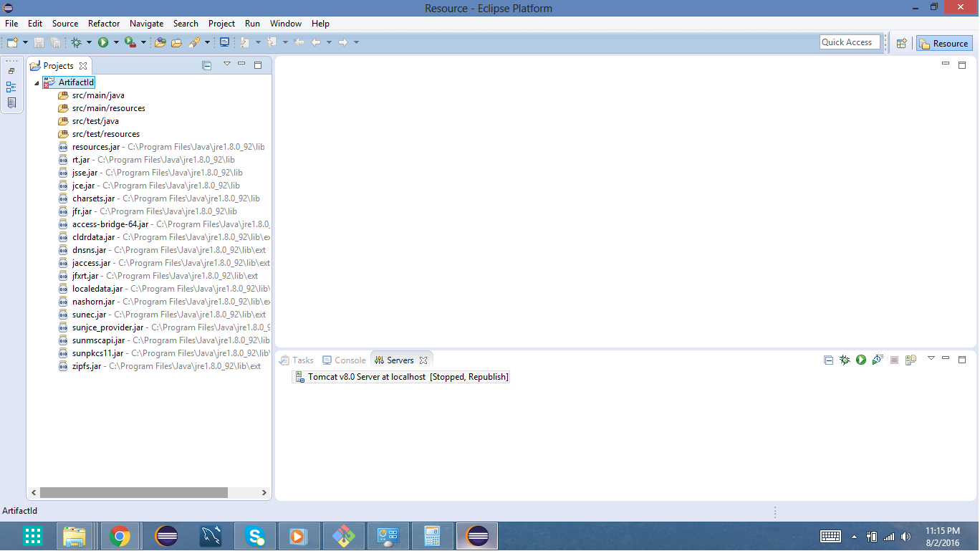The height and width of the screenshot is (551, 980).
Task: Open the Forward history dropdown arrow
Action: point(356,42)
